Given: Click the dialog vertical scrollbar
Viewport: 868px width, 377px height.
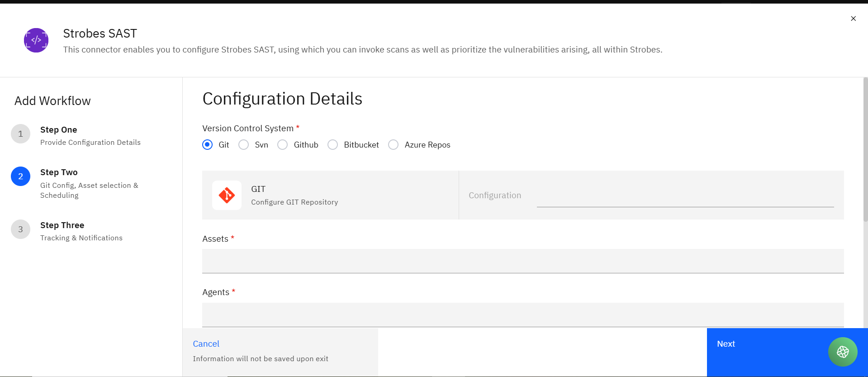Looking at the screenshot, I should pos(865,149).
